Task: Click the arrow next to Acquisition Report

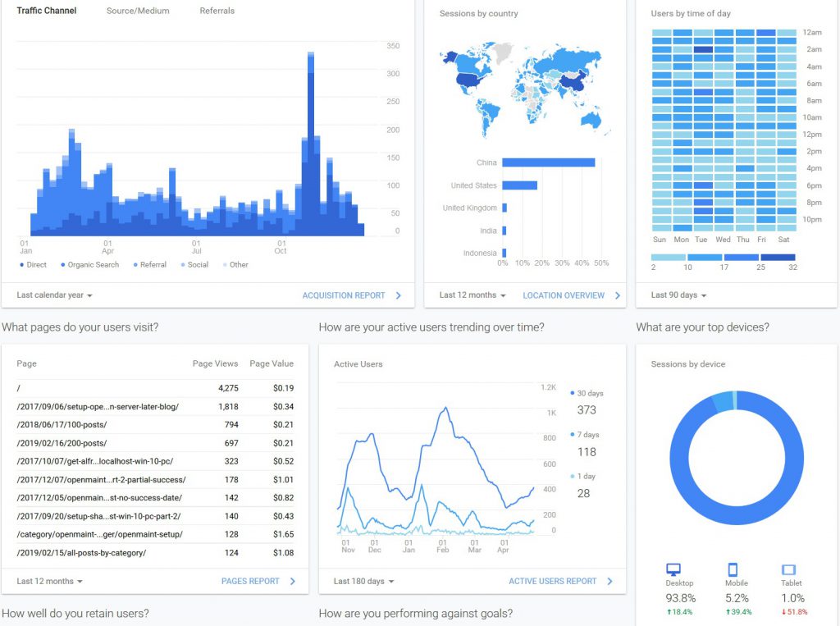Action: click(x=399, y=295)
